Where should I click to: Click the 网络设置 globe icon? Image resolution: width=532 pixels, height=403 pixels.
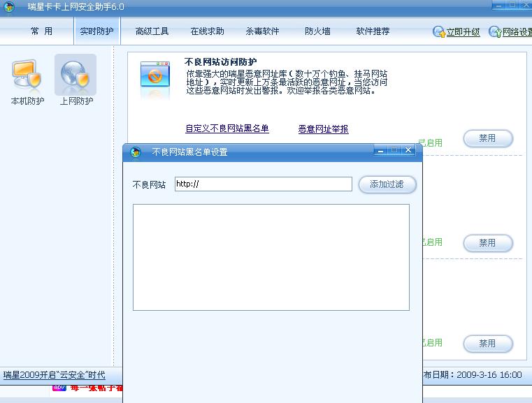(495, 32)
